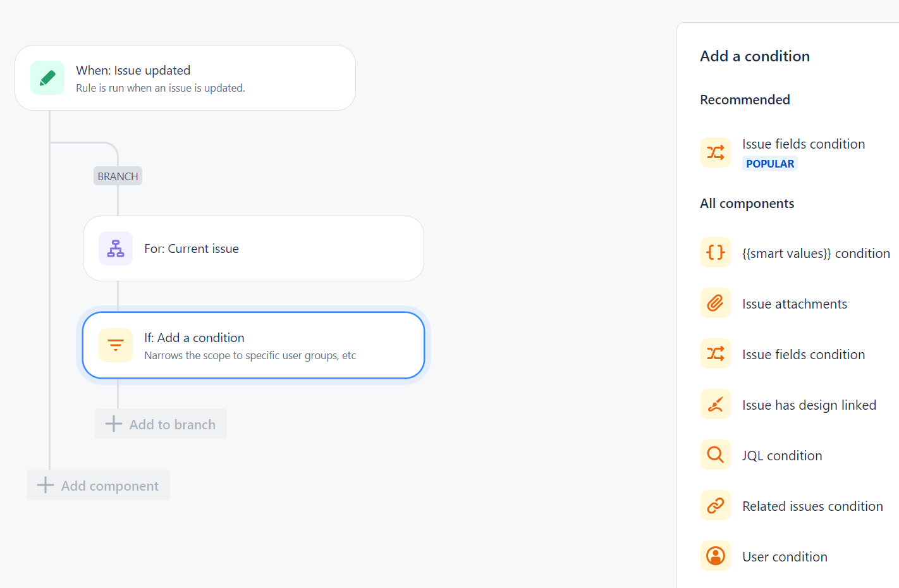This screenshot has width=899, height=588.
Task: Select the For: Current issue branch card
Action: pyautogui.click(x=253, y=248)
